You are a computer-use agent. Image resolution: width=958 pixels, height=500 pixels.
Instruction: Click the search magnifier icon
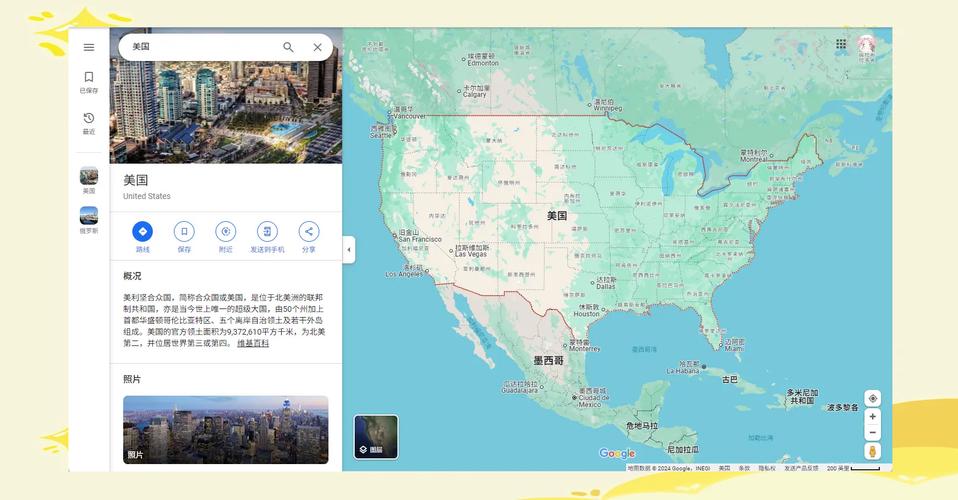coord(288,47)
